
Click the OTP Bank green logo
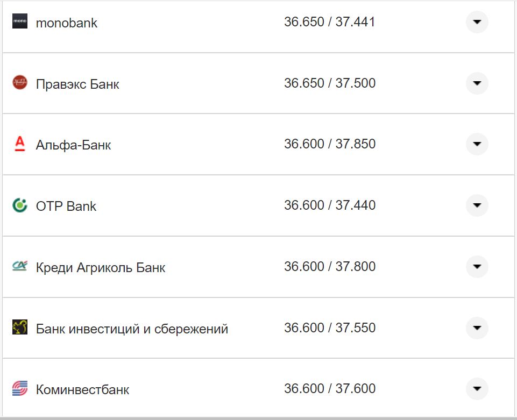[19, 205]
